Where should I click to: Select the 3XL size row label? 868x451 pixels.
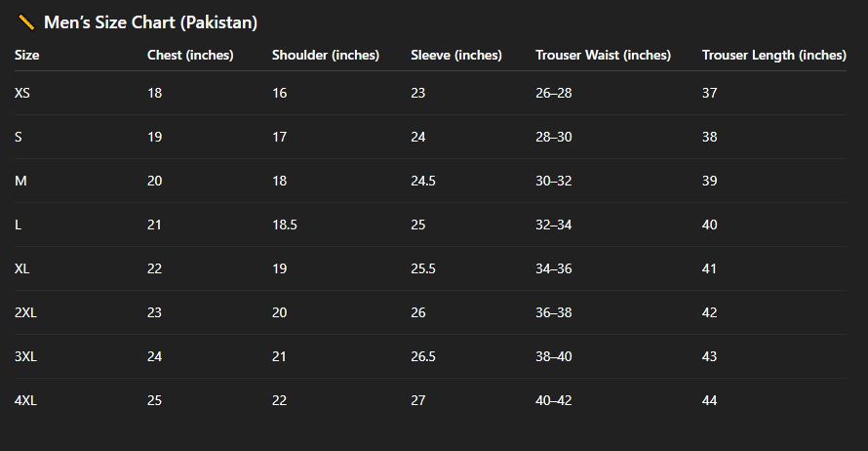[26, 356]
